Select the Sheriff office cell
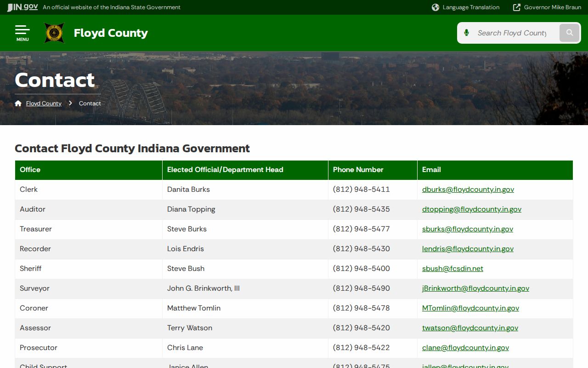588x368 pixels. tap(89, 269)
